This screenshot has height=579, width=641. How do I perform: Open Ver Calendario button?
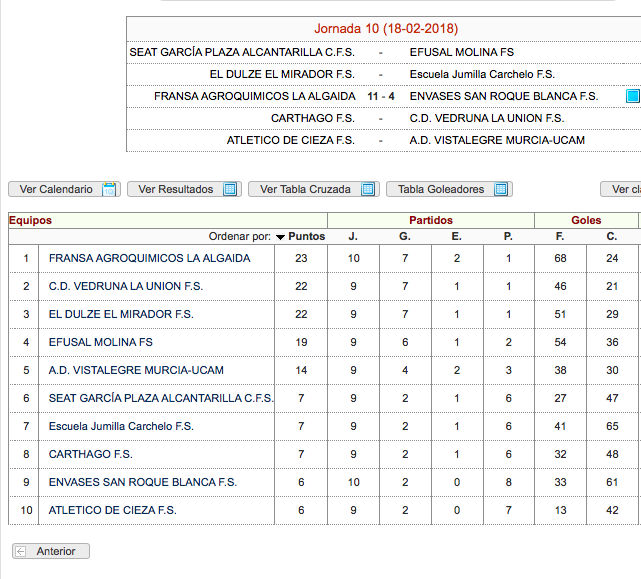(x=64, y=189)
